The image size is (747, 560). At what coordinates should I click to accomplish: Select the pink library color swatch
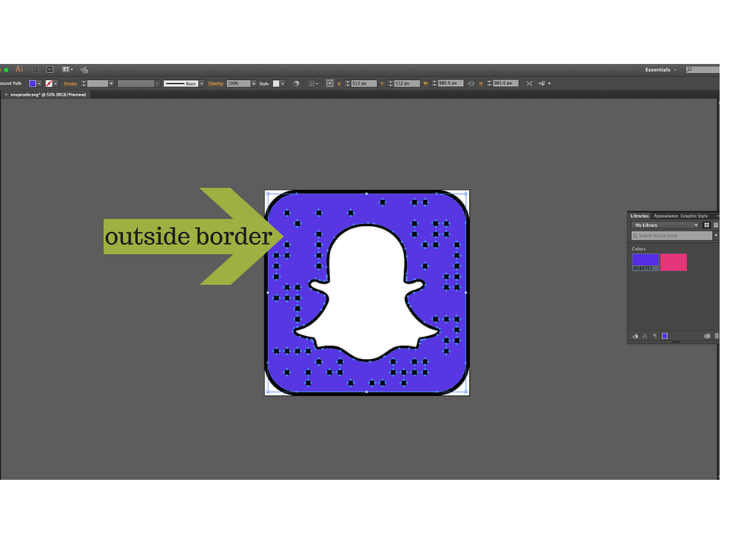pos(674,262)
